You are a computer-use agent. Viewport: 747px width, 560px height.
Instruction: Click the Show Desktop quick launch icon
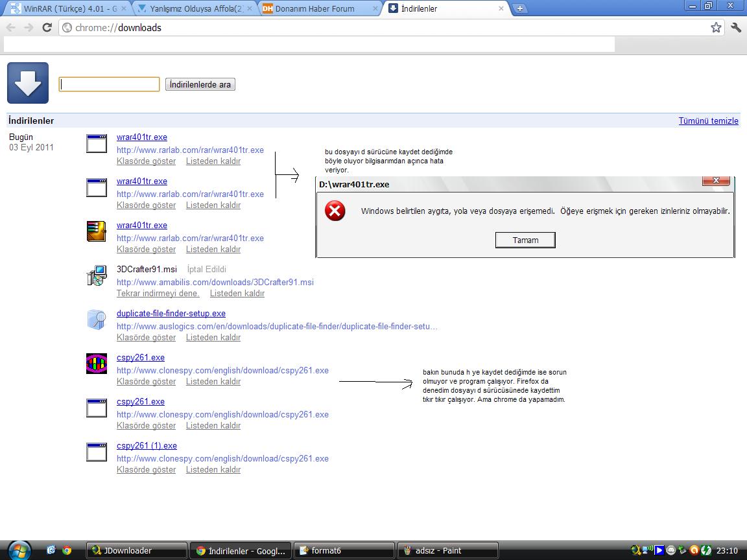[x=51, y=550]
